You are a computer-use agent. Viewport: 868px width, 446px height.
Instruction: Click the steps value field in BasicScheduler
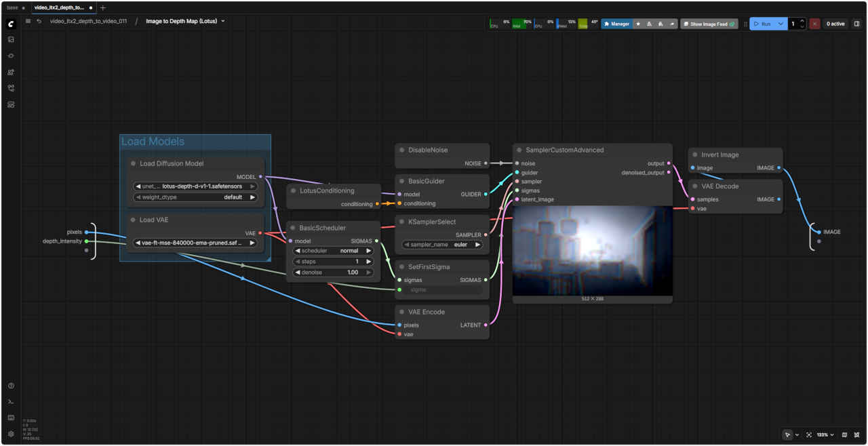332,261
